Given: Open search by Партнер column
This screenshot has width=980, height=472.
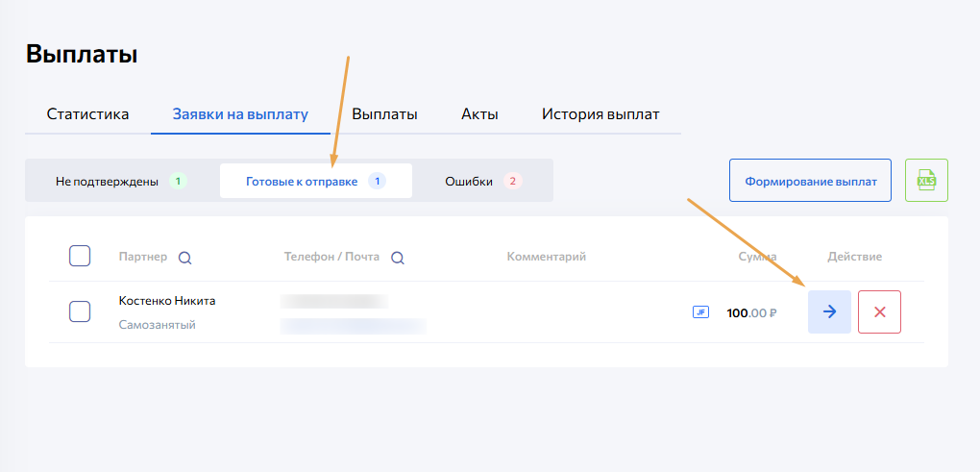Looking at the screenshot, I should [185, 258].
